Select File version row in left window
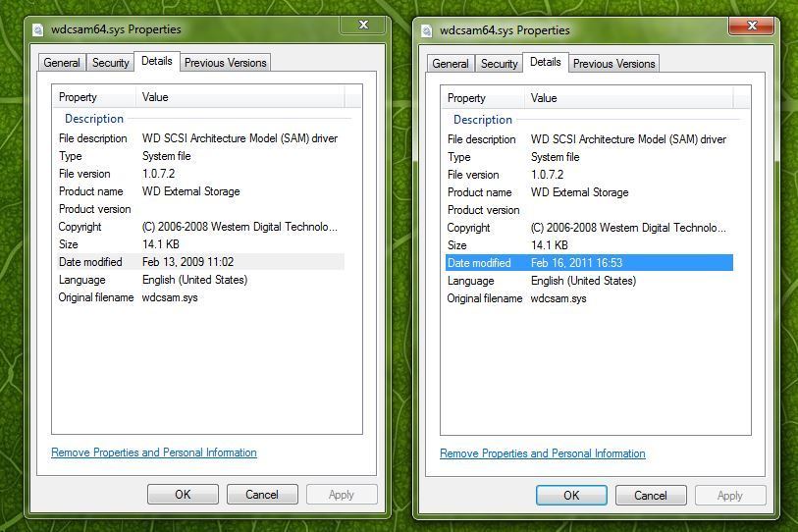Image resolution: width=798 pixels, height=532 pixels. tap(200, 174)
